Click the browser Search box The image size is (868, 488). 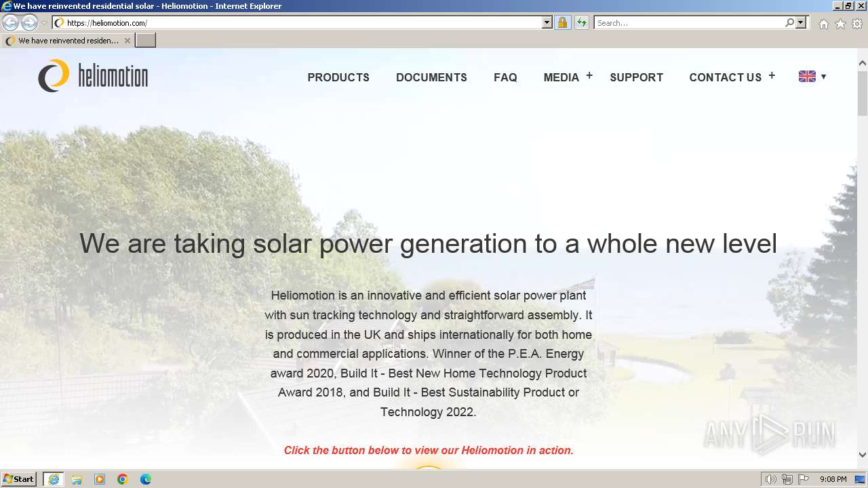click(x=689, y=22)
